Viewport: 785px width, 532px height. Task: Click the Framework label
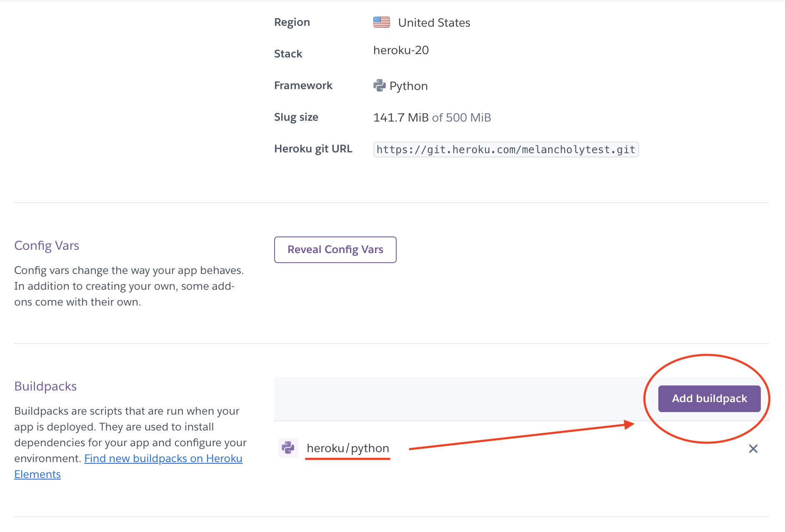303,85
